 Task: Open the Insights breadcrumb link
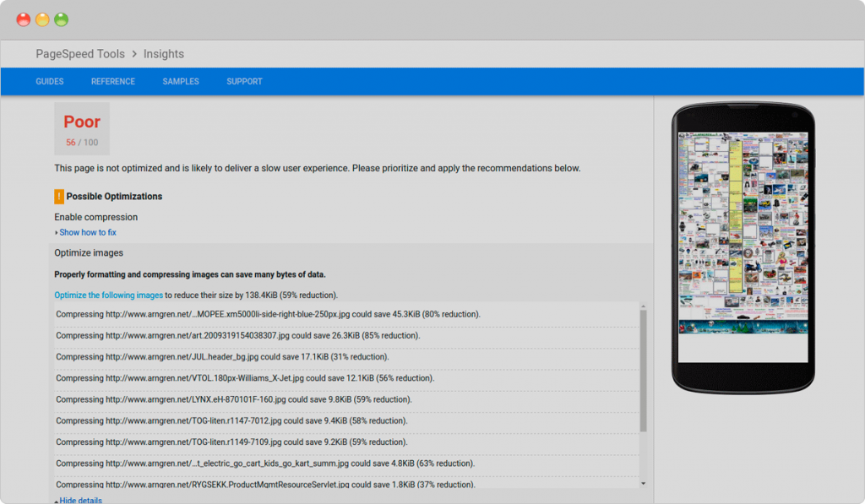point(164,54)
